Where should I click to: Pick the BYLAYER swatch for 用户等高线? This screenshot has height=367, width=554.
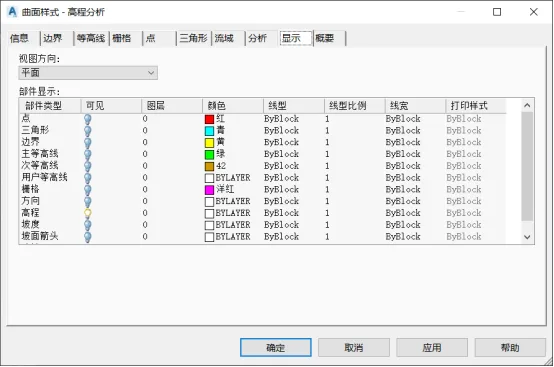[210, 178]
